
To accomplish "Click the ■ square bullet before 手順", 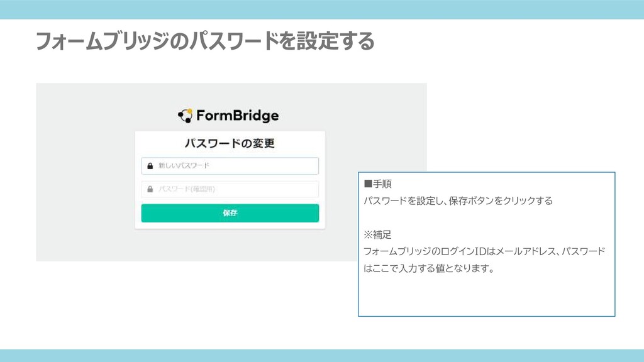I will pyautogui.click(x=368, y=184).
